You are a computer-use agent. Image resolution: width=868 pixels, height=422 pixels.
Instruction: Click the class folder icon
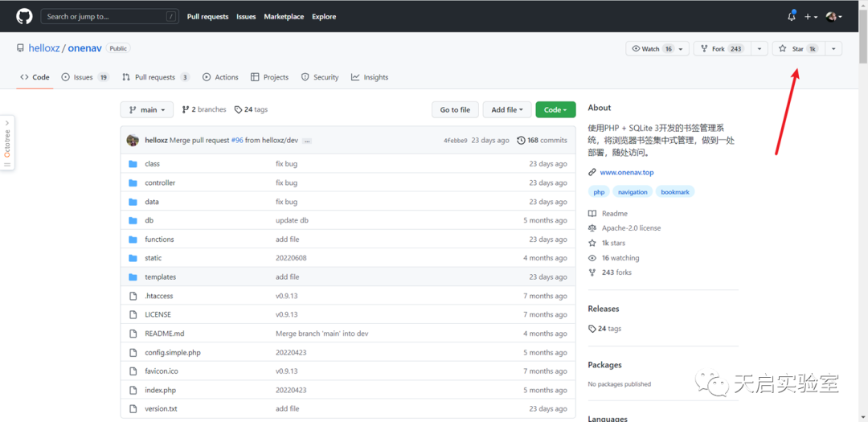(x=133, y=164)
